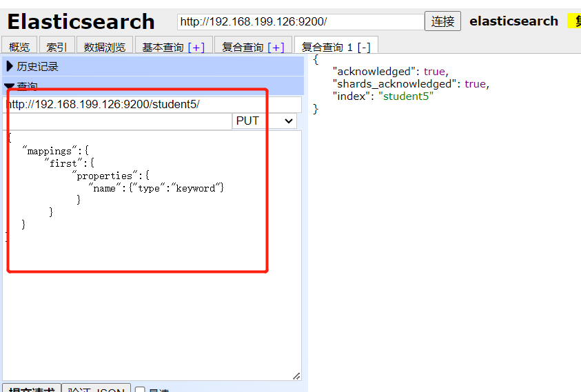
Task: Toggle the 易读 checkbox
Action: 140,390
